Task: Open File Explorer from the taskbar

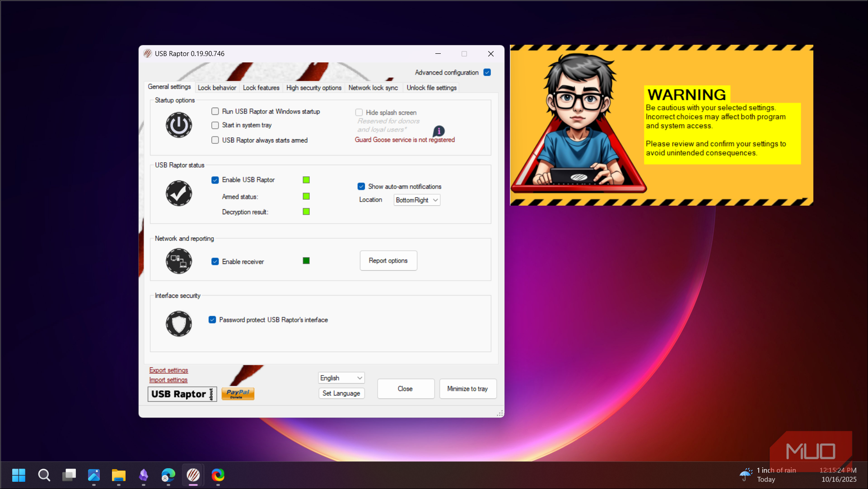Action: (119, 475)
